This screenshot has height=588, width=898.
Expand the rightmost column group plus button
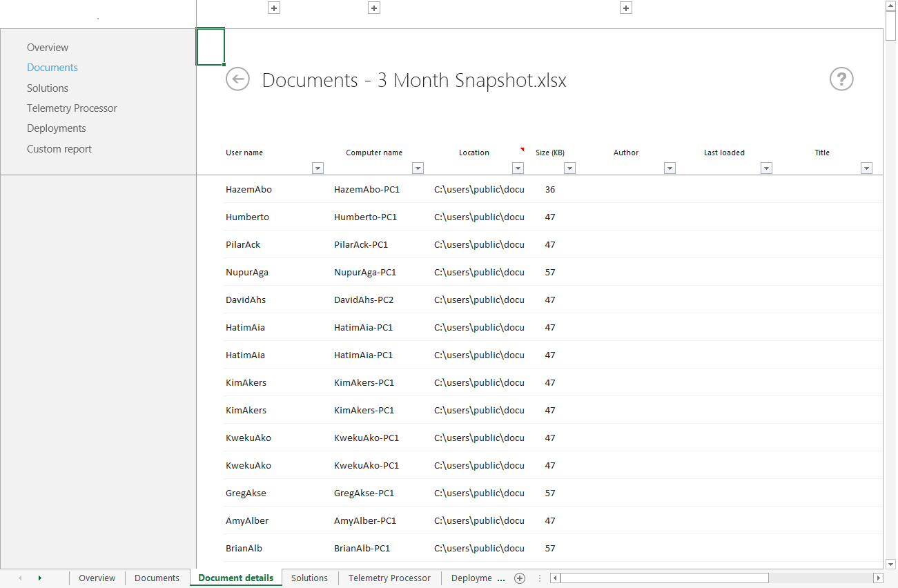click(x=625, y=8)
